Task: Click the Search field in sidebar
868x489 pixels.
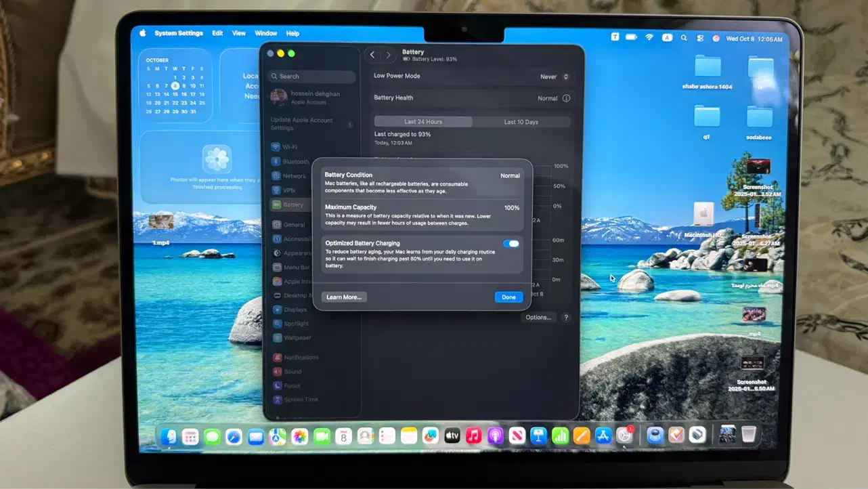Action: [312, 77]
